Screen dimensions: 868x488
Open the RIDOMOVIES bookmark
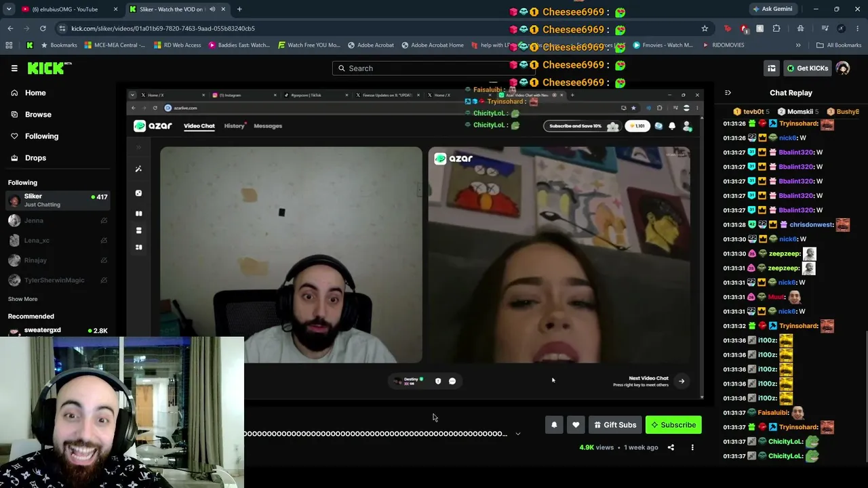[724, 45]
